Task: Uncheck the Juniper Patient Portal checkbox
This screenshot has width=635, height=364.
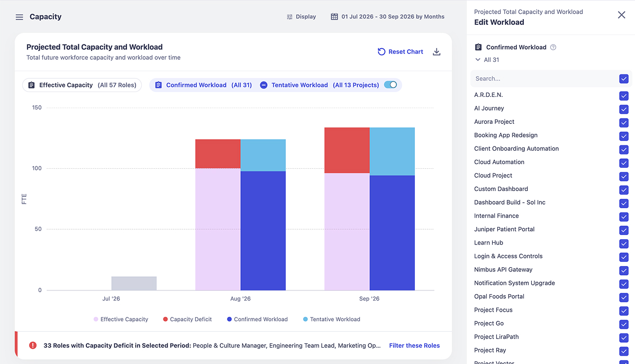Action: (x=624, y=230)
